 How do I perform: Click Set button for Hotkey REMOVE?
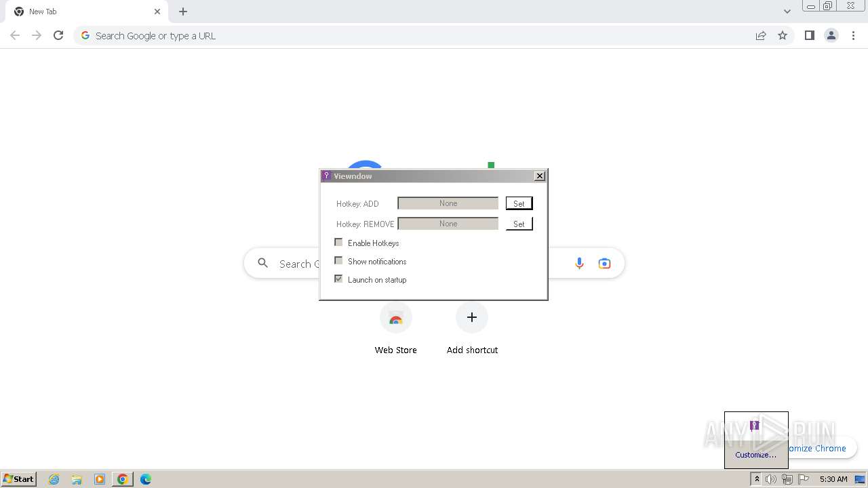point(519,224)
